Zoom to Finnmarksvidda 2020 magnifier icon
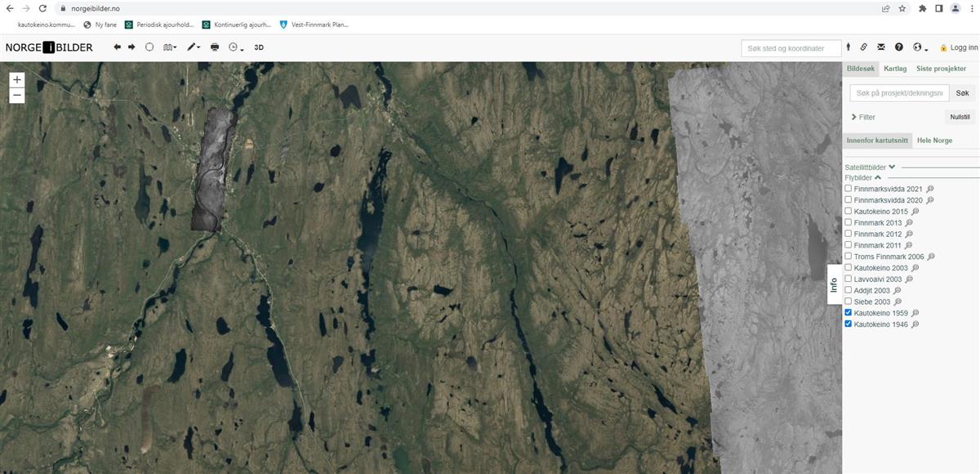The image size is (980, 474). (x=930, y=200)
